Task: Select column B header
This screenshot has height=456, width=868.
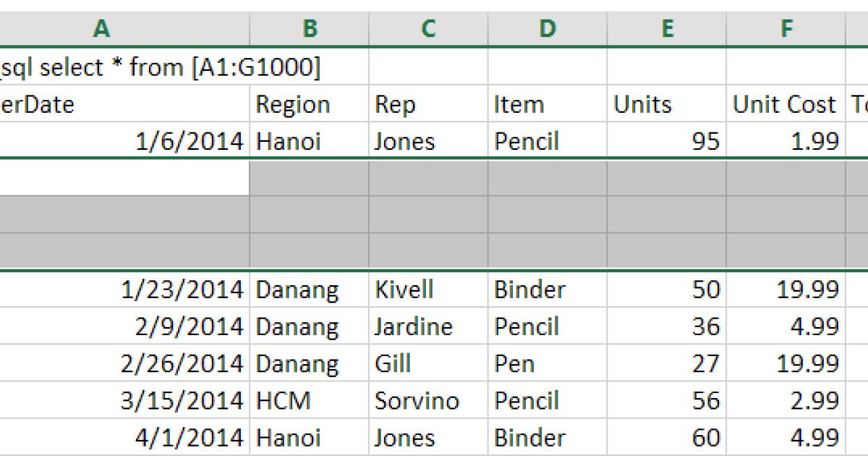Action: click(310, 29)
